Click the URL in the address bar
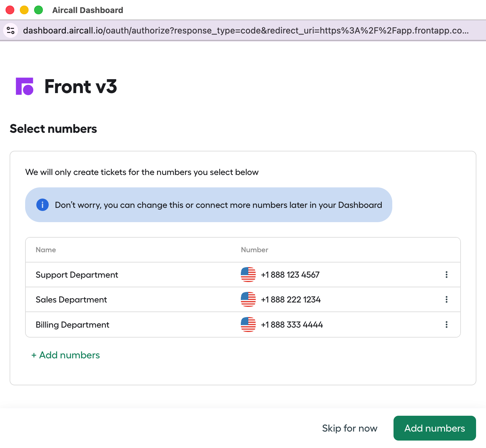486x448 pixels. tap(245, 30)
